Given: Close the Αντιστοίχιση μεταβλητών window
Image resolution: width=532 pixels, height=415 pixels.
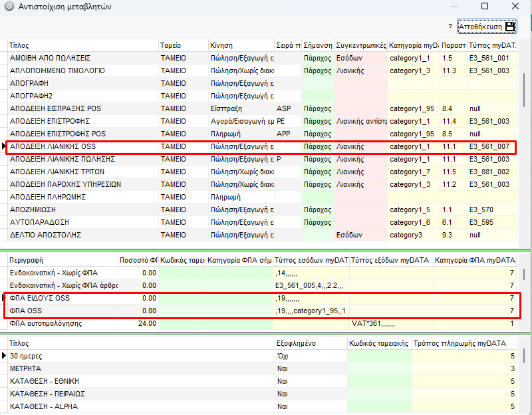Looking at the screenshot, I should [x=515, y=7].
